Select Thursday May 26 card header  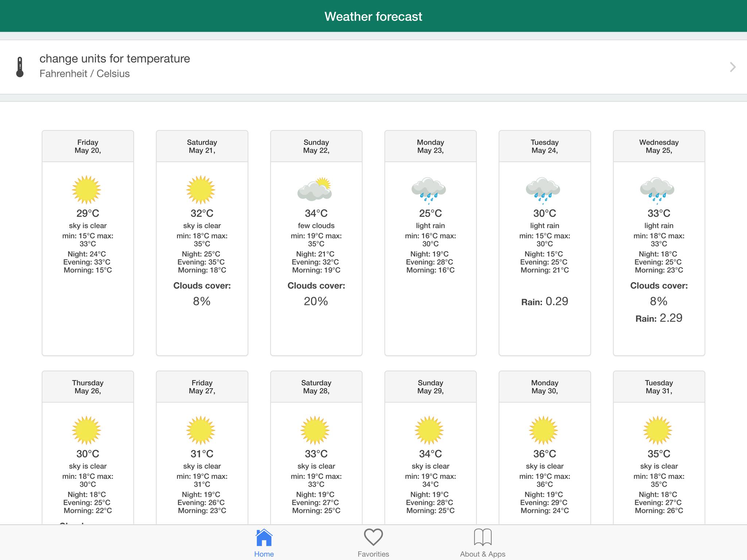(88, 387)
